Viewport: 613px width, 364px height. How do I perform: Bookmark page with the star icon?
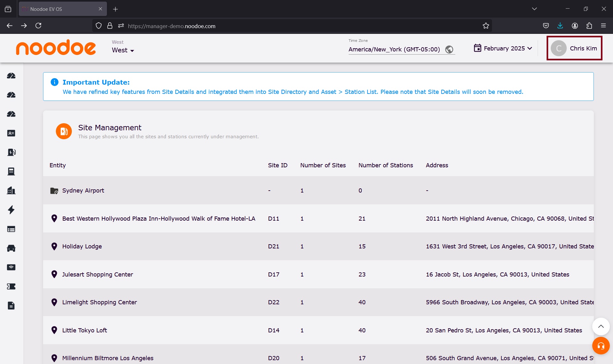486,26
